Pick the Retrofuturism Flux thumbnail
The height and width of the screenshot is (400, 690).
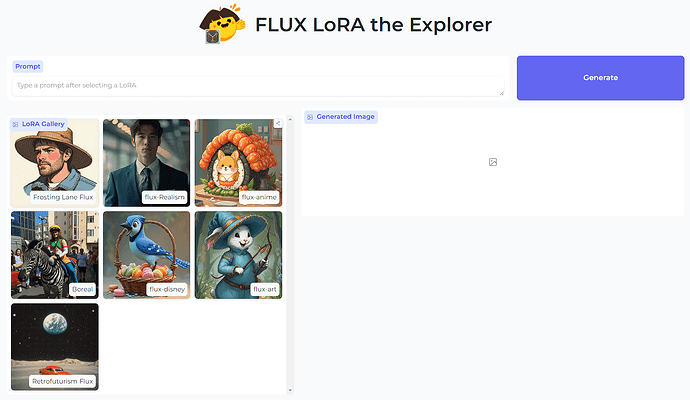pos(55,347)
